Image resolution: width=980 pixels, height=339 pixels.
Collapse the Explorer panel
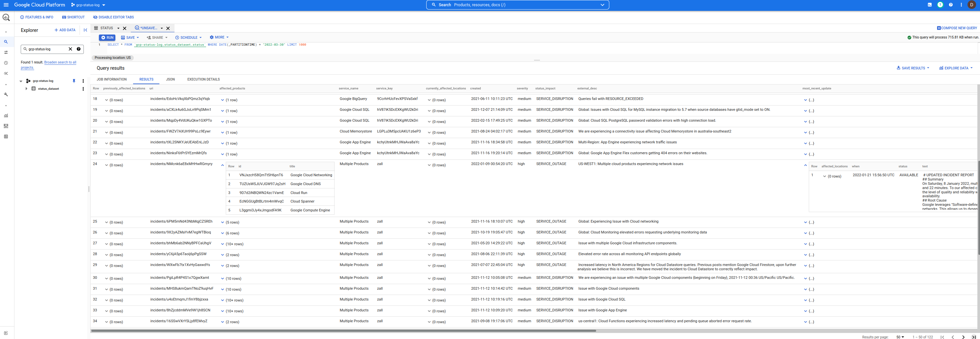(x=85, y=30)
